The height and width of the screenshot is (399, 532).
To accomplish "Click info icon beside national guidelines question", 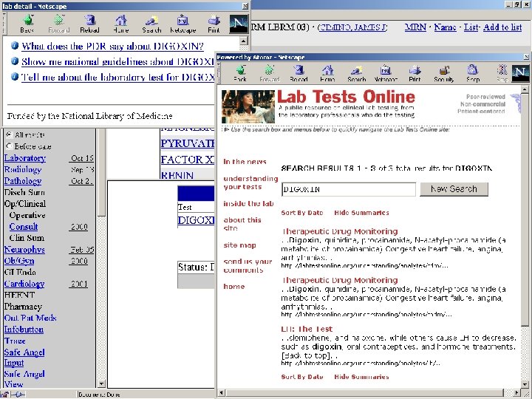I will pos(15,61).
